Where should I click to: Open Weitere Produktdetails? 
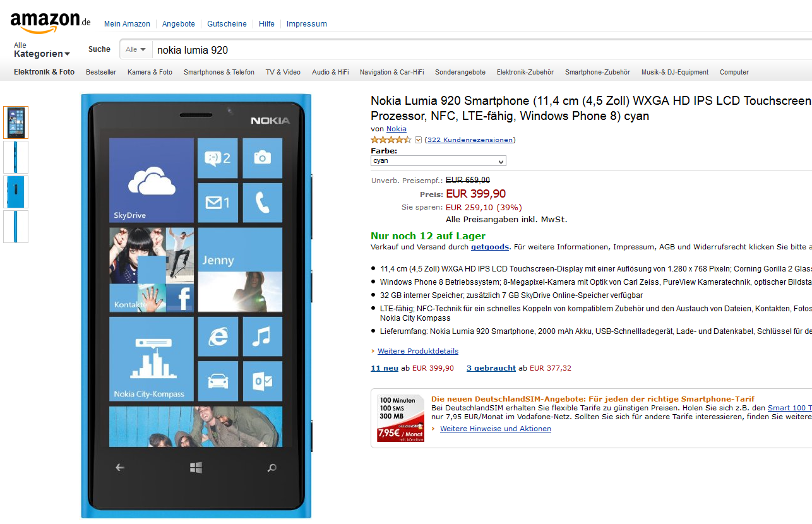[x=418, y=351]
